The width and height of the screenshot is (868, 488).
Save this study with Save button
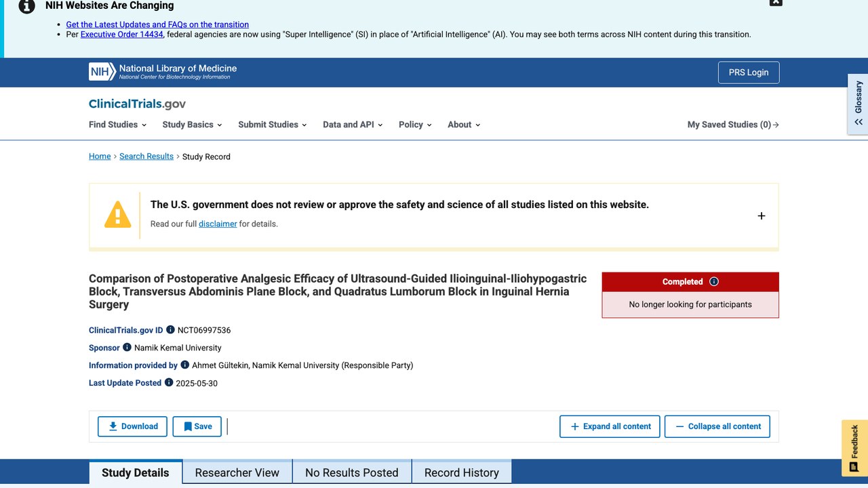[197, 426]
